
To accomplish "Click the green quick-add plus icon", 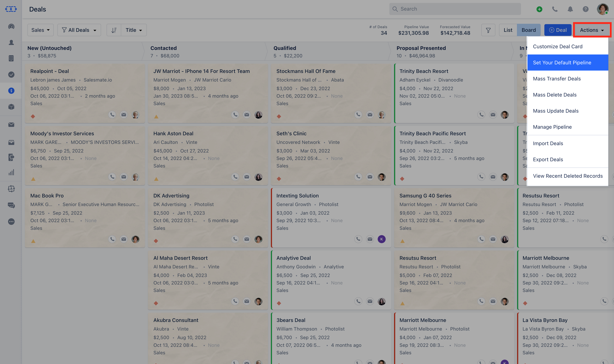I will [539, 9].
